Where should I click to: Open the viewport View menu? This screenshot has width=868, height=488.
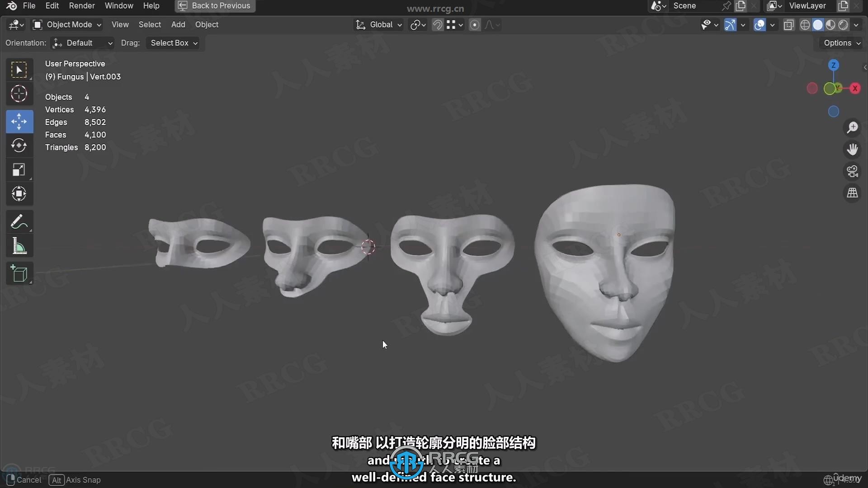tap(120, 25)
